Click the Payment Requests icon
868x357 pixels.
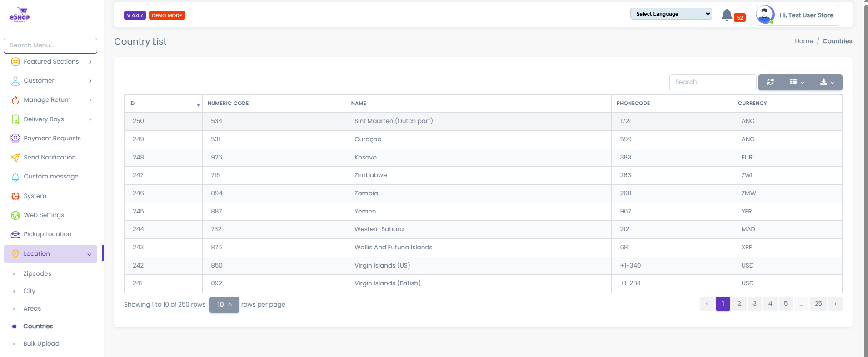pyautogui.click(x=15, y=139)
